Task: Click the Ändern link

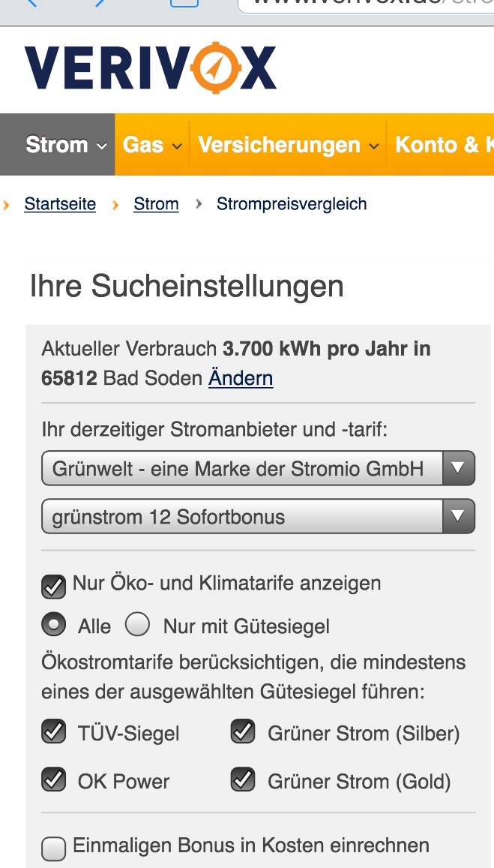Action: coord(241,378)
